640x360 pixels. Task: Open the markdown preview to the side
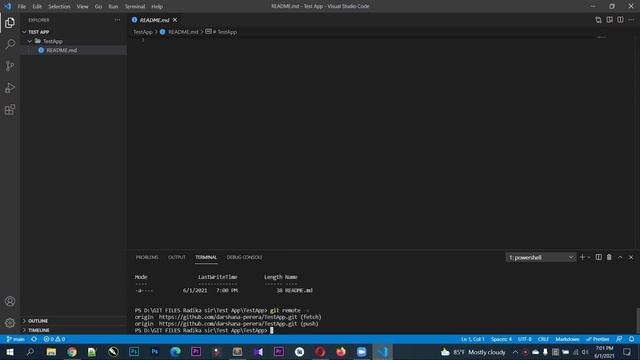pos(609,20)
